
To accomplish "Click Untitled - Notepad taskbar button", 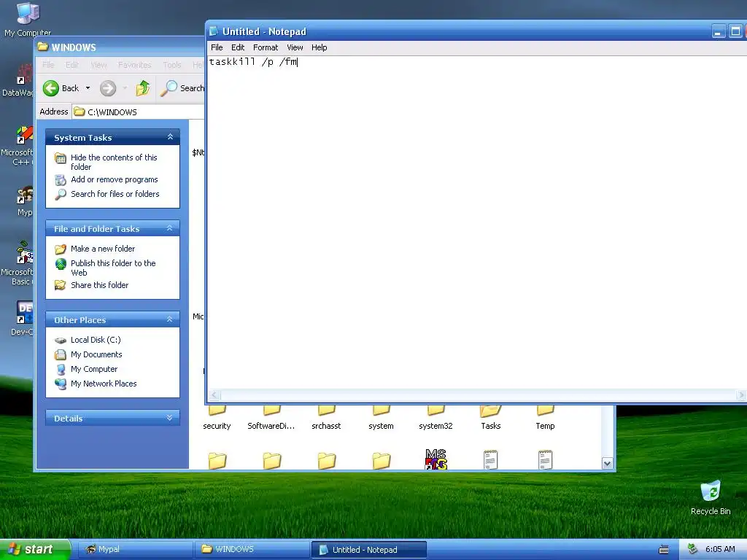I will point(368,550).
